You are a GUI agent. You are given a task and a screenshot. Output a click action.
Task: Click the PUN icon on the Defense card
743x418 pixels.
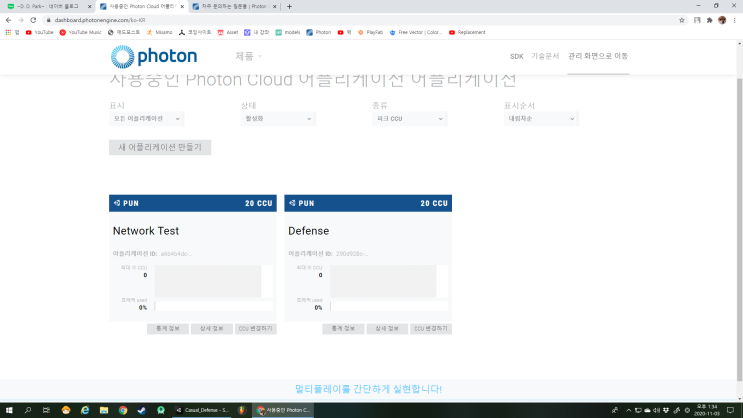(x=292, y=203)
